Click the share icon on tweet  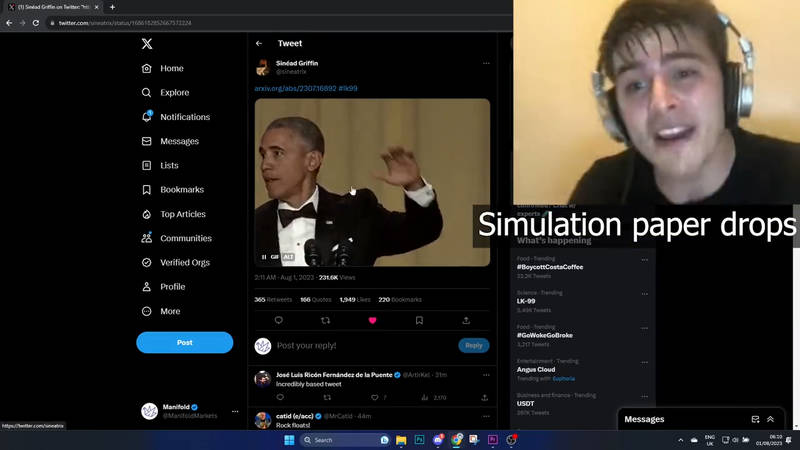tap(466, 320)
